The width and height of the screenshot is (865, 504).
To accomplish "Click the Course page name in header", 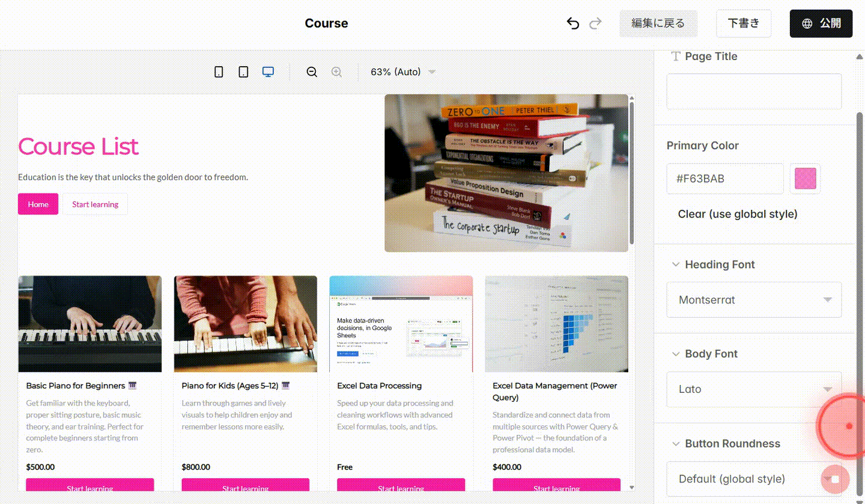I will pos(326,23).
